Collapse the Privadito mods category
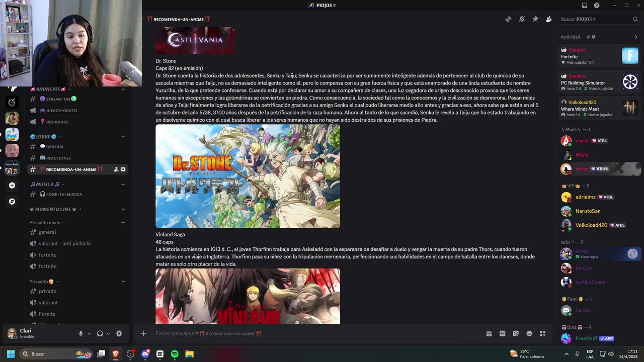The image size is (644, 362). (x=47, y=223)
